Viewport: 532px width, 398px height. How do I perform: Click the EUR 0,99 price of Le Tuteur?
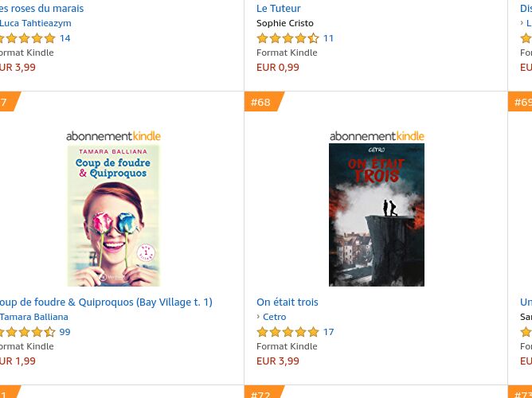point(278,67)
